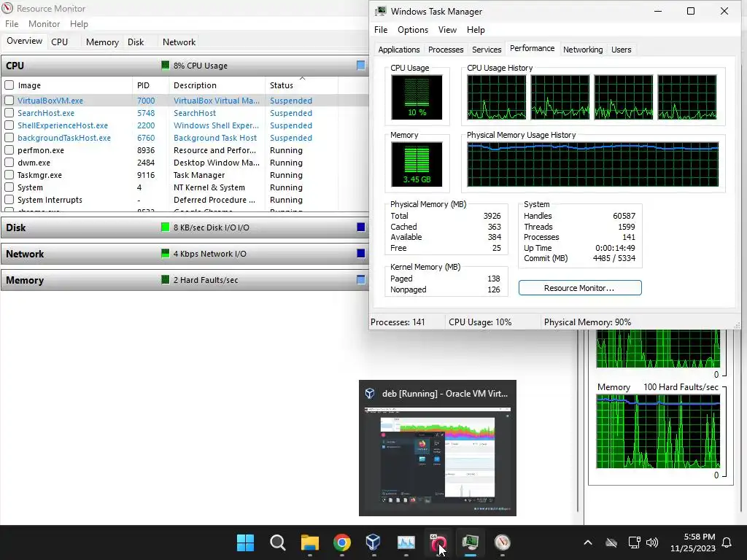Viewport: 747px width, 560px height.
Task: Open taskbar Search
Action: pos(277,542)
